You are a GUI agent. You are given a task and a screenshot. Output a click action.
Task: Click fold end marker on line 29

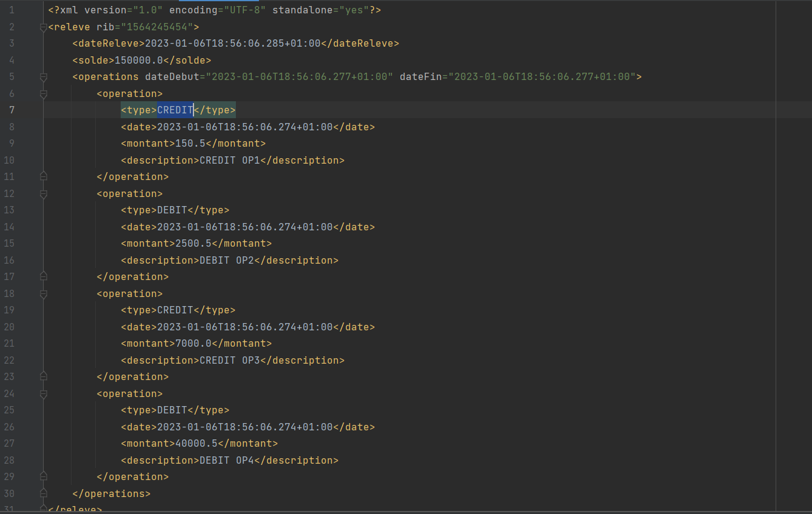[43, 476]
